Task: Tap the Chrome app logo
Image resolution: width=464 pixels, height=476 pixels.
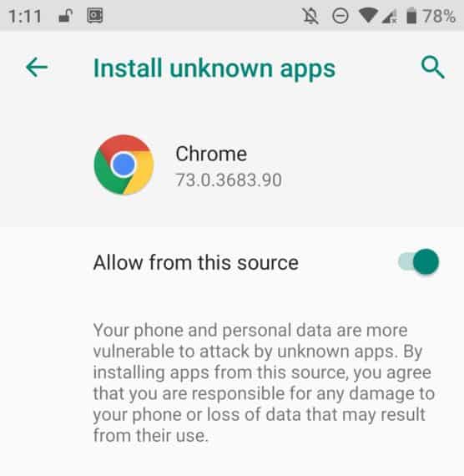Action: coord(124,165)
